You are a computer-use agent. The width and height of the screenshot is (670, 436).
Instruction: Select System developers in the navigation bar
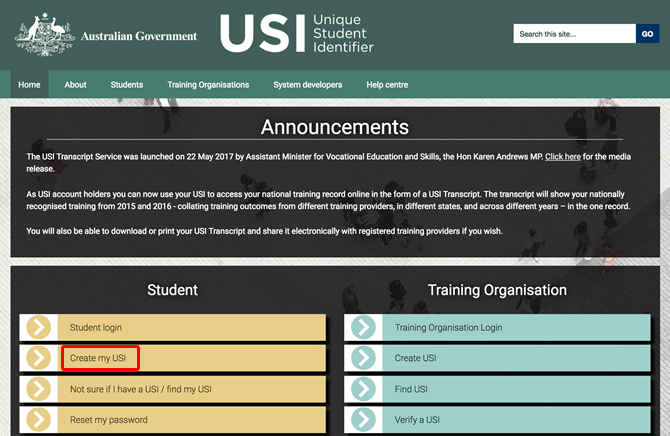point(308,85)
